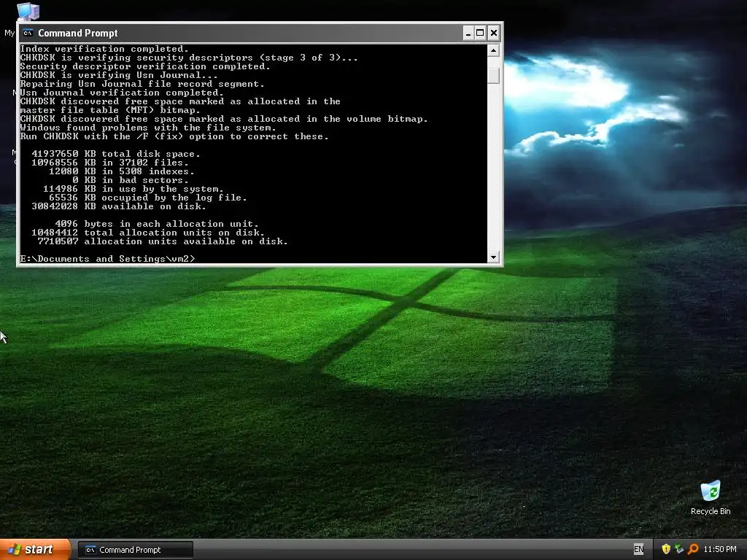
Task: Click the 'Windows found problems with the file system.' line
Action: [x=147, y=128]
